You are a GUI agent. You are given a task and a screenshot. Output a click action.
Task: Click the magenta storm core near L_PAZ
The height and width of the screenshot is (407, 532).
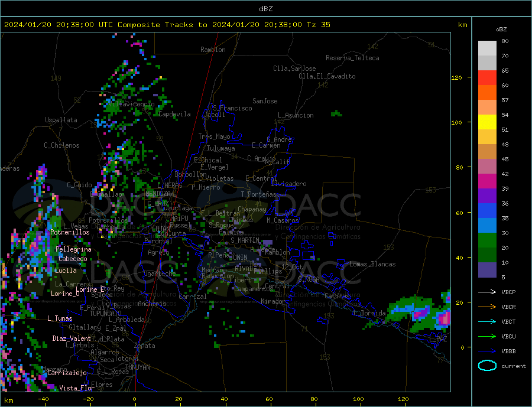point(443,319)
